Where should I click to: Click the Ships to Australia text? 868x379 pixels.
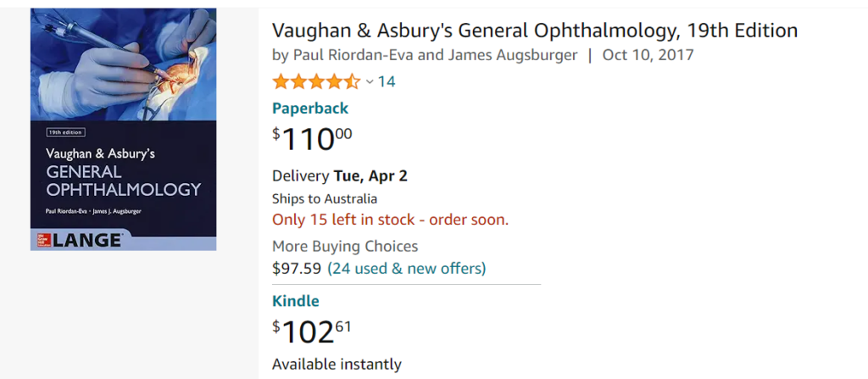point(324,198)
